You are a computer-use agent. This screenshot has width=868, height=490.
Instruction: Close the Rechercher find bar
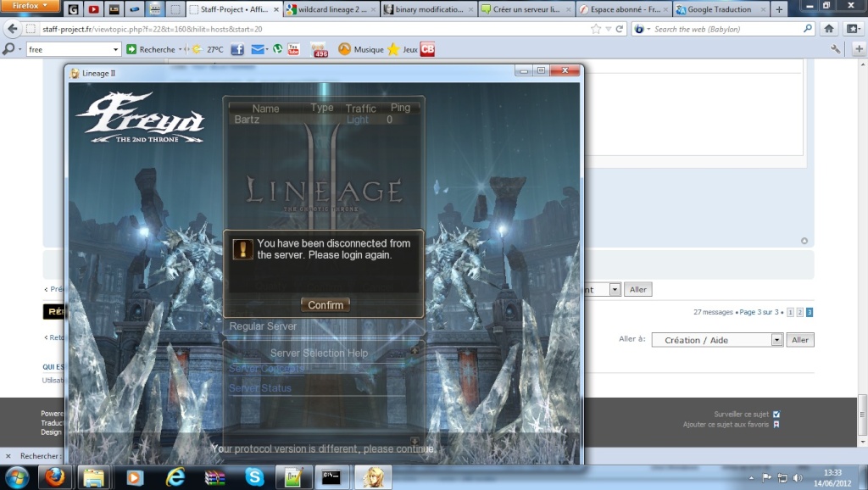coord(8,456)
